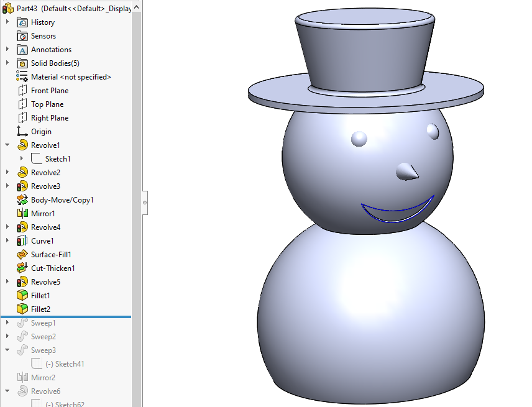Click the Annotations folder icon
Screen dimensions: 532x407
tap(22, 50)
